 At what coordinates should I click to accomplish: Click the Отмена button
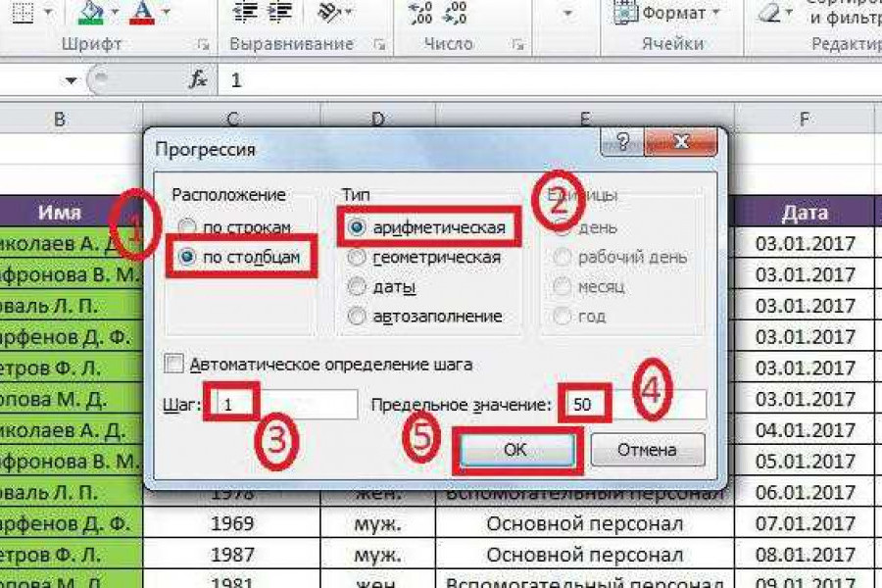[x=647, y=449]
